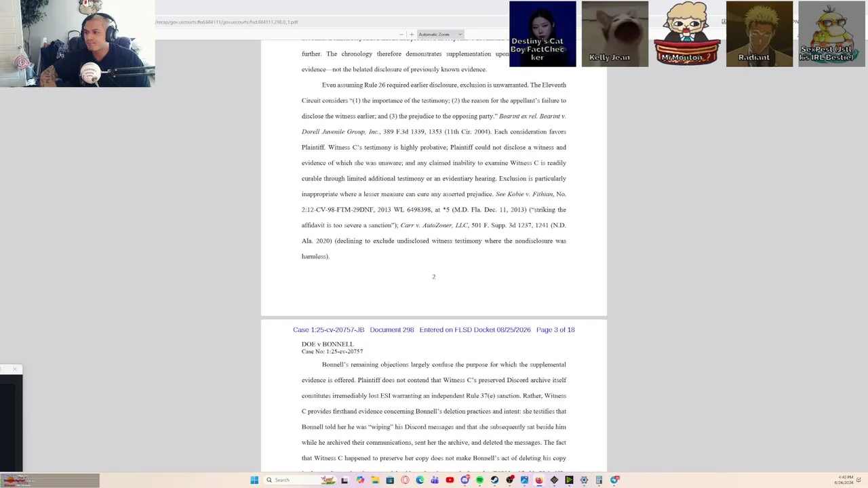Click the header text 'Case 1:25-cv-20757-JB'
868x488 pixels.
329,330
